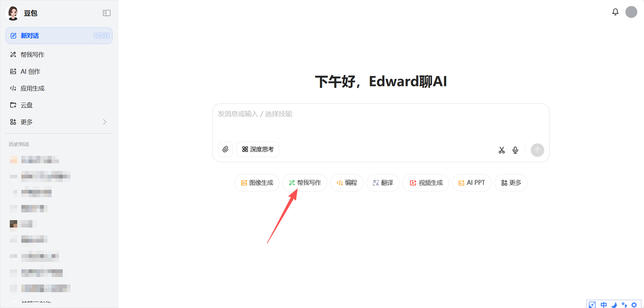The image size is (644, 308).
Task: Click the round send arrow button
Action: pos(537,150)
